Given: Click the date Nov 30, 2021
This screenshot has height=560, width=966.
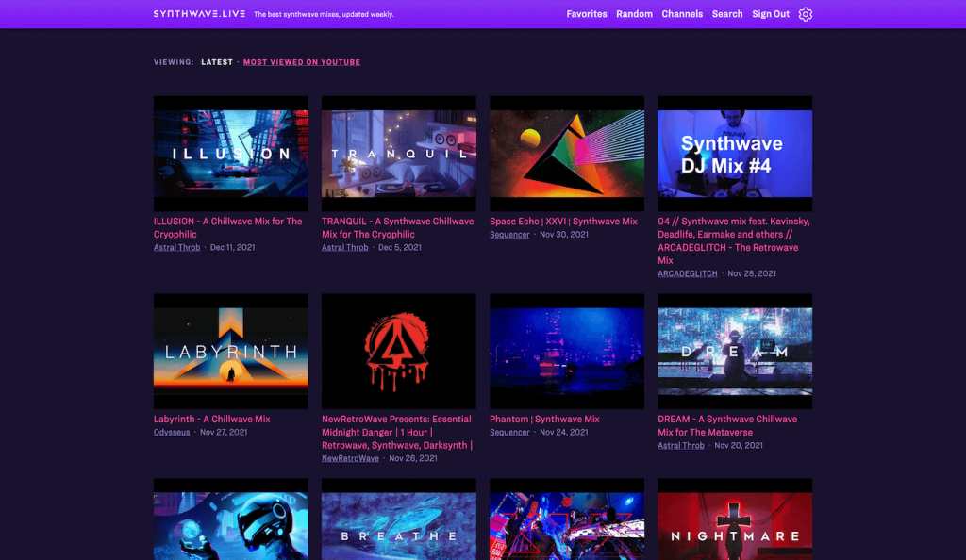Looking at the screenshot, I should [564, 235].
